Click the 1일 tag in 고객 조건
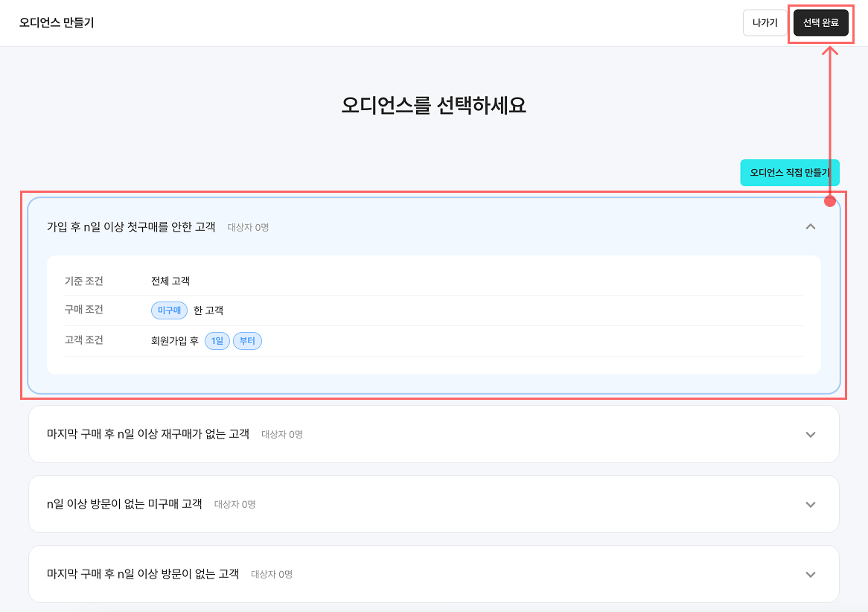Image resolution: width=868 pixels, height=612 pixels. [217, 341]
